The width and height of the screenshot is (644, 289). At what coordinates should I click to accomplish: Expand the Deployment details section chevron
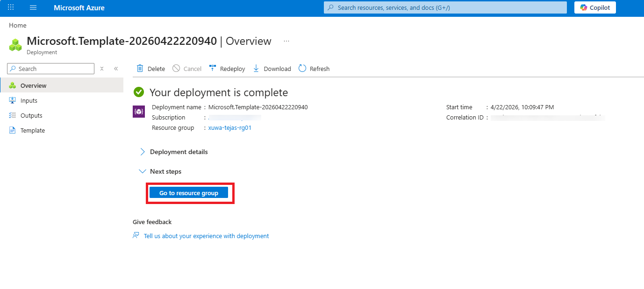pyautogui.click(x=143, y=152)
